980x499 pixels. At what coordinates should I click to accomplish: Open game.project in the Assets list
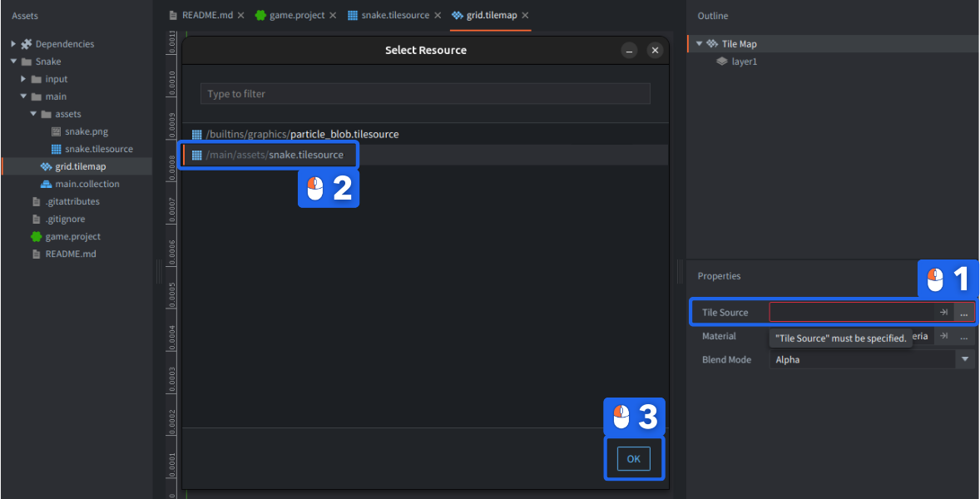click(72, 236)
